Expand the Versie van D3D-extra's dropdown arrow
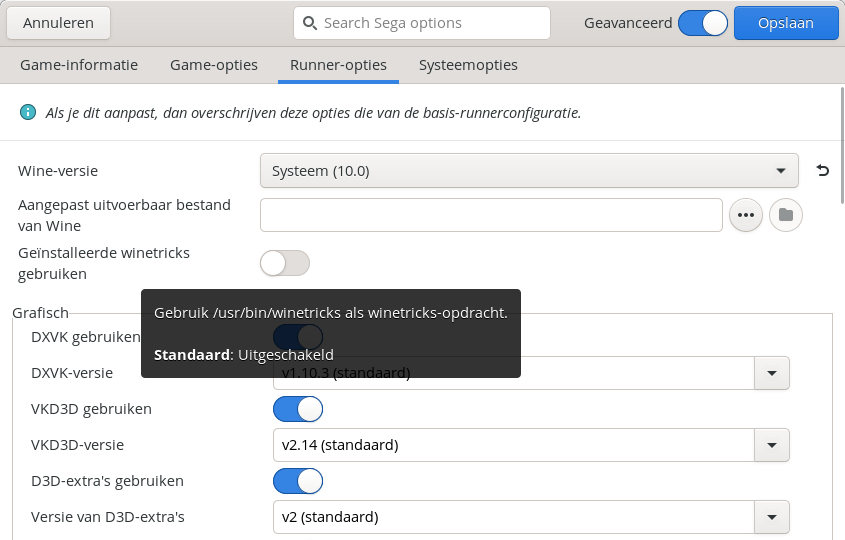Viewport: 845px width, 540px height. point(772,517)
